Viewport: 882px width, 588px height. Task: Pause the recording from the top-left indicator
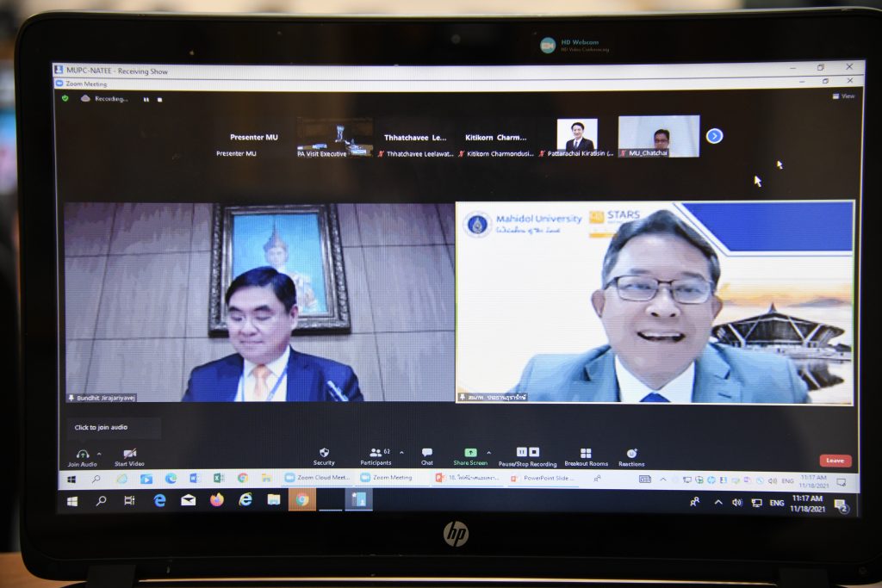(146, 99)
